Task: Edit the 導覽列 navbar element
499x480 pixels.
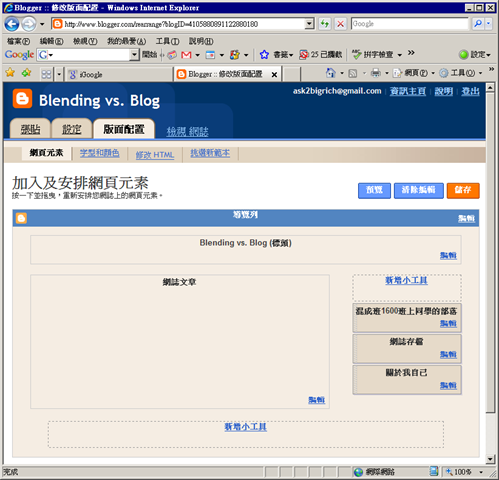Action: 466,219
